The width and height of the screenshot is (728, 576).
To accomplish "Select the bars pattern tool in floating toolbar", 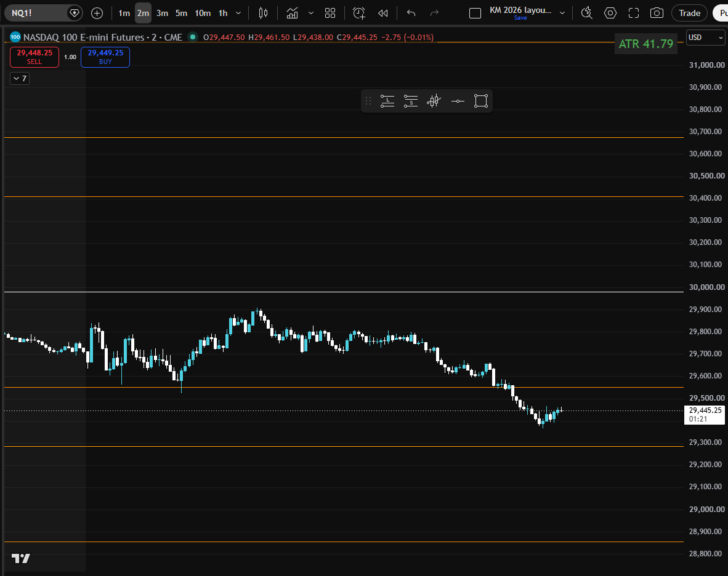I will point(434,101).
